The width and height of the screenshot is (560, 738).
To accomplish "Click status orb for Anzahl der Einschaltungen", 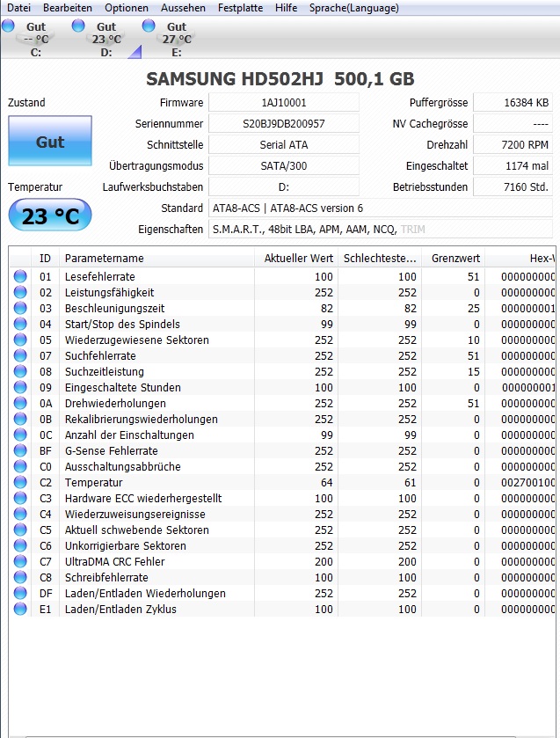I will [20, 435].
